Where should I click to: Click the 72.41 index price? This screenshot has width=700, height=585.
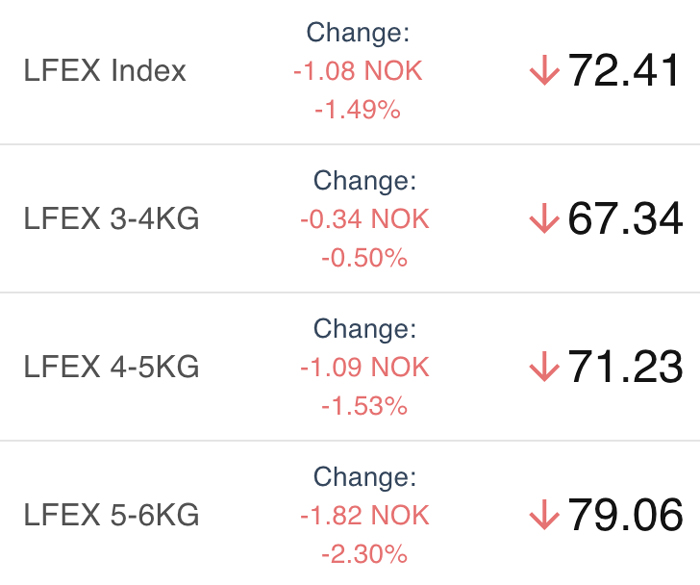point(623,70)
